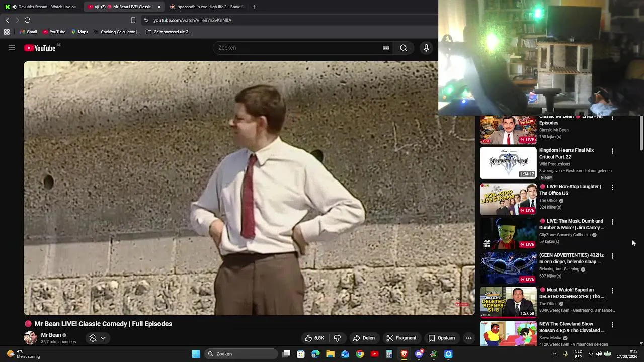Open the notification bell dropdown for Mr Bean
The image size is (644, 362).
[x=97, y=338]
